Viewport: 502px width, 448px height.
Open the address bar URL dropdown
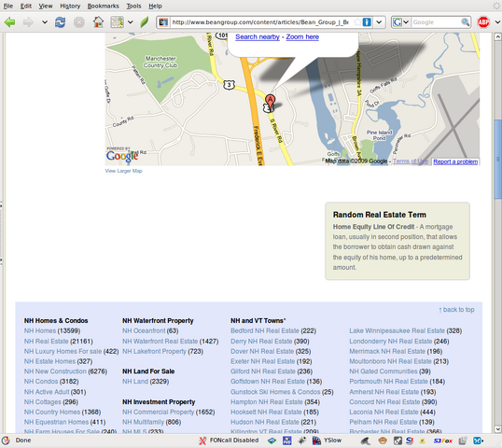[379, 22]
